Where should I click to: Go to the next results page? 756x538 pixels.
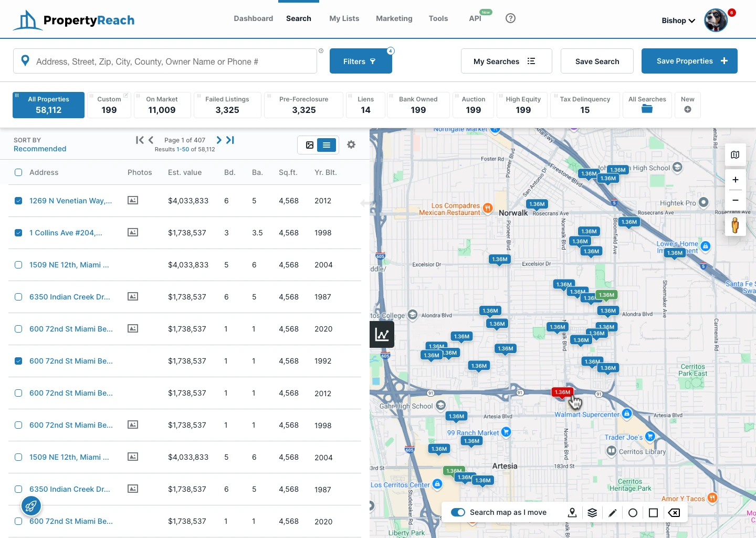point(219,140)
